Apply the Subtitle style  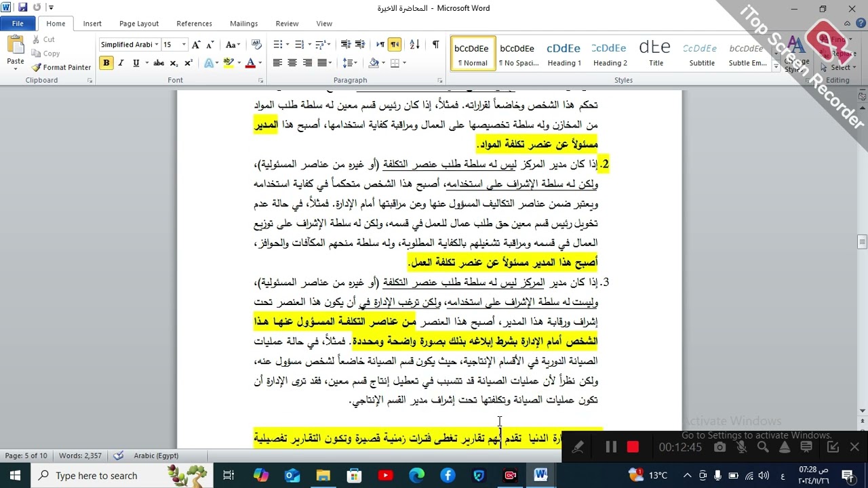[701, 54]
